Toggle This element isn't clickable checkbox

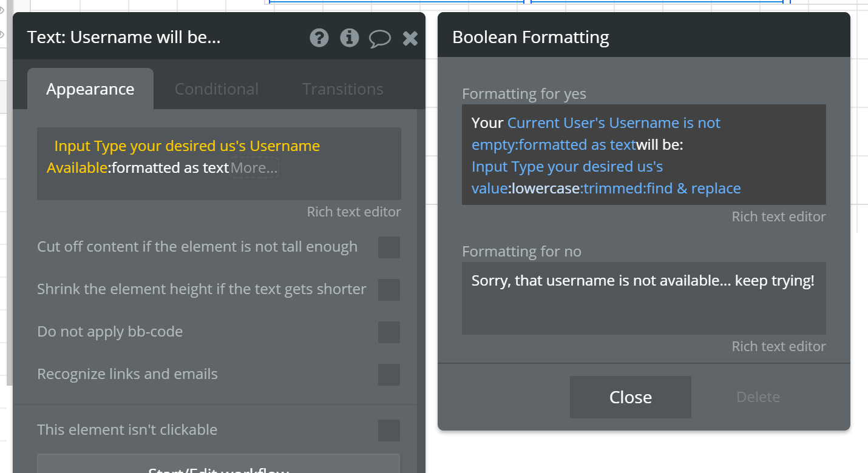[388, 431]
